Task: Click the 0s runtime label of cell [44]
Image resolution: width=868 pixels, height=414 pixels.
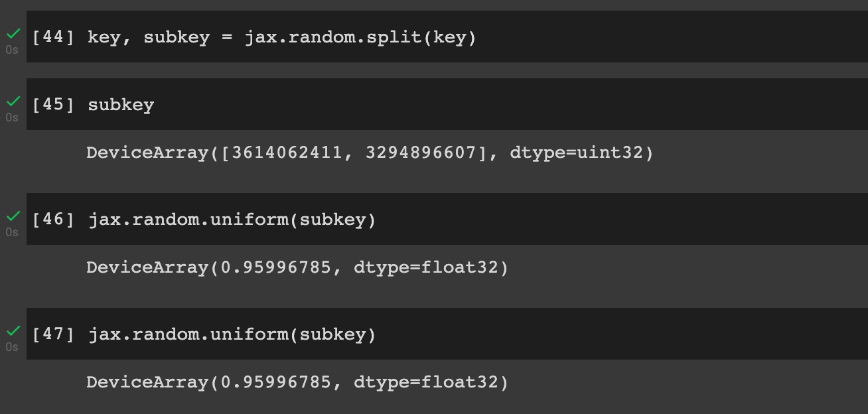Action: [12, 50]
